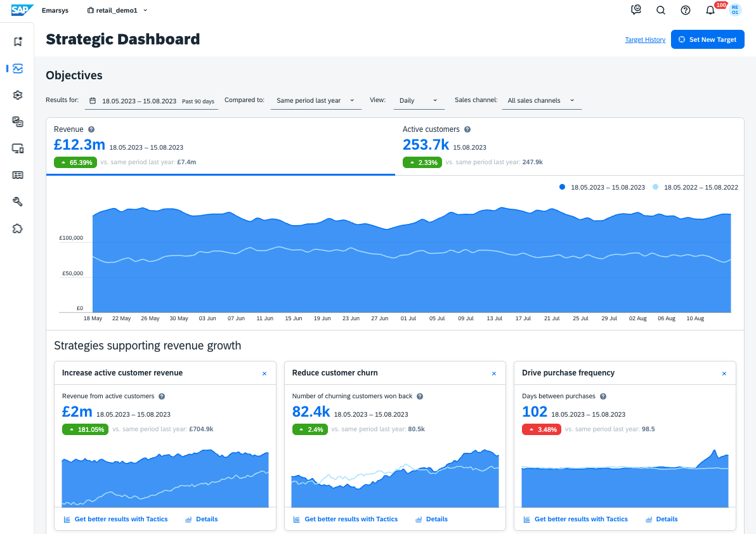Open the help question mark icon in header
Viewport: 756px width, 534px height.
pyautogui.click(x=685, y=10)
